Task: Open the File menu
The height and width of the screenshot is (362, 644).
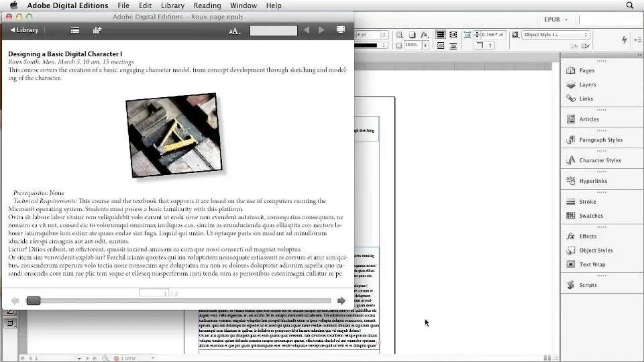Action: (x=123, y=5)
